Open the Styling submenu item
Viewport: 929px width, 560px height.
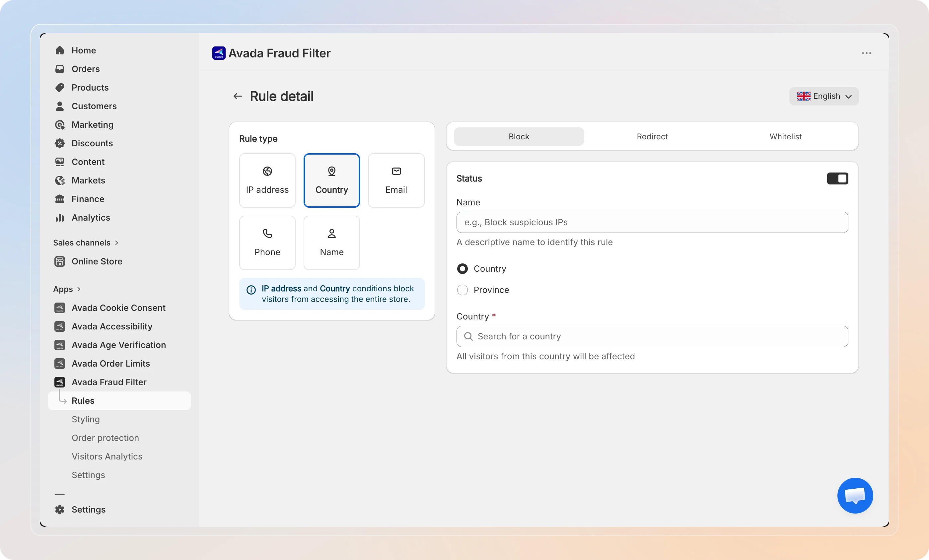tap(86, 419)
